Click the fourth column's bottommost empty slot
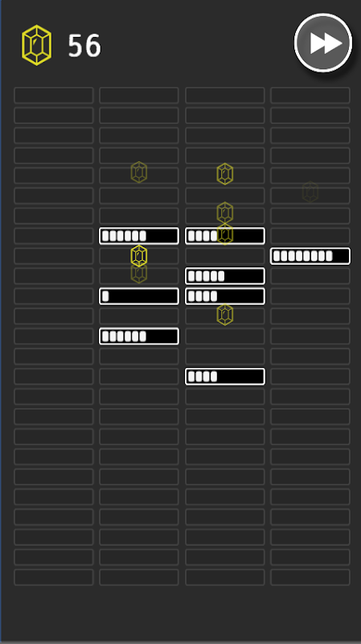The width and height of the screenshot is (361, 644). tap(310, 577)
